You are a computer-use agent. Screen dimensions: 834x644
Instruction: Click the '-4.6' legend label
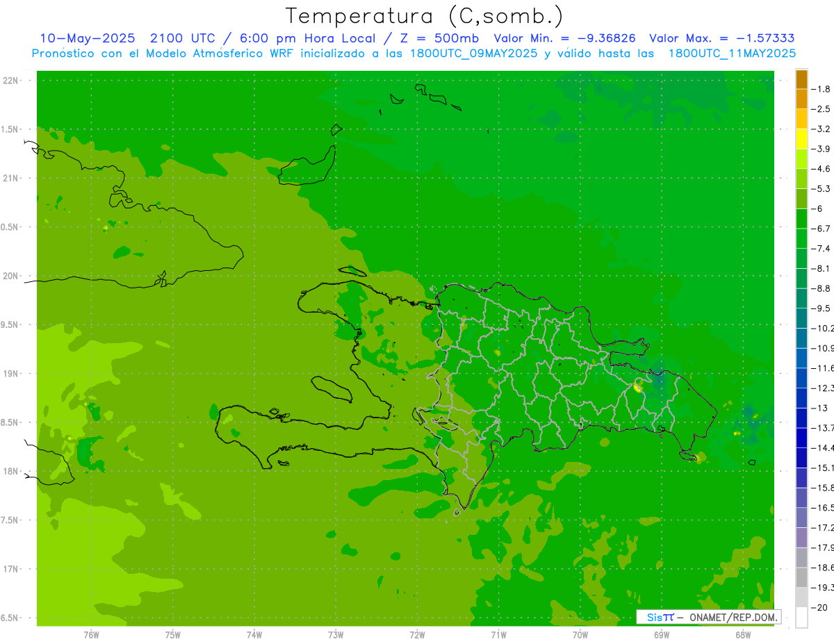click(821, 169)
